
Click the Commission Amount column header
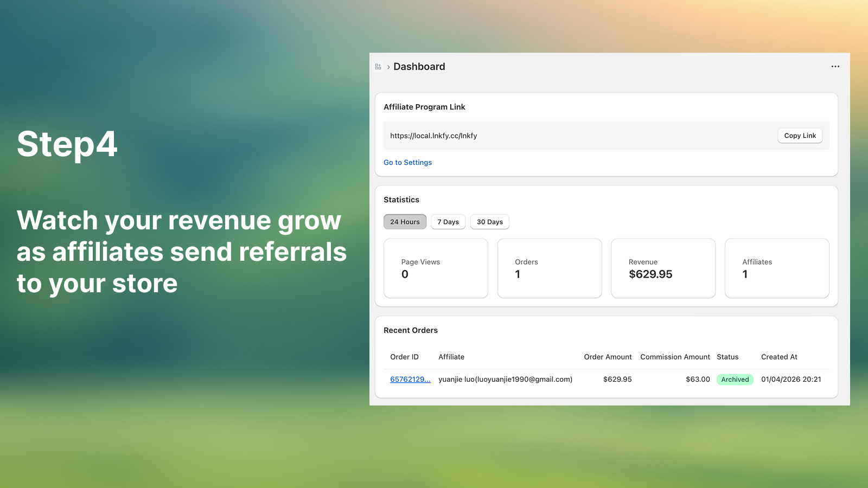[x=675, y=357]
